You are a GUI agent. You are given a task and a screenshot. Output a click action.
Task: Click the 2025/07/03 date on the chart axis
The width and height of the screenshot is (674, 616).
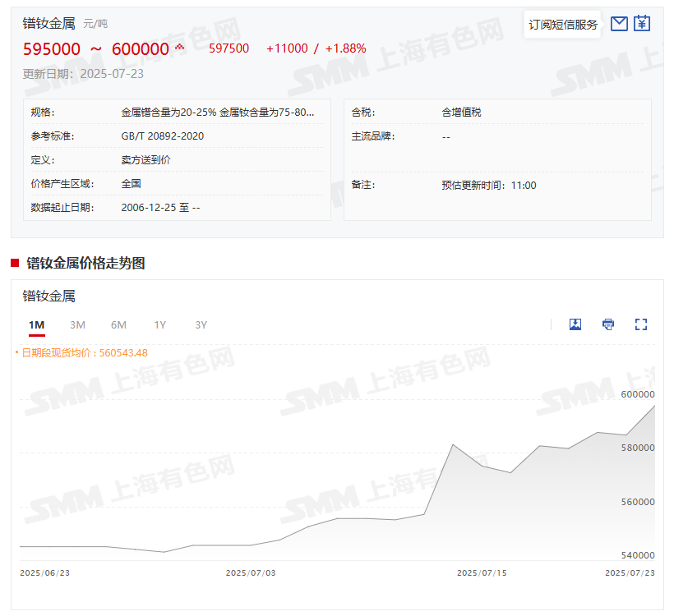[251, 572]
